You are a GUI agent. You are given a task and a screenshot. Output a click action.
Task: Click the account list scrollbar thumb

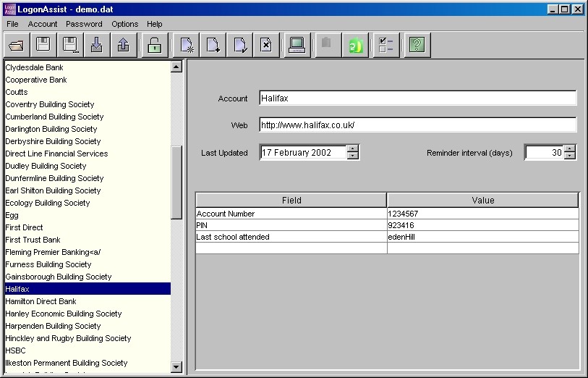click(x=176, y=182)
